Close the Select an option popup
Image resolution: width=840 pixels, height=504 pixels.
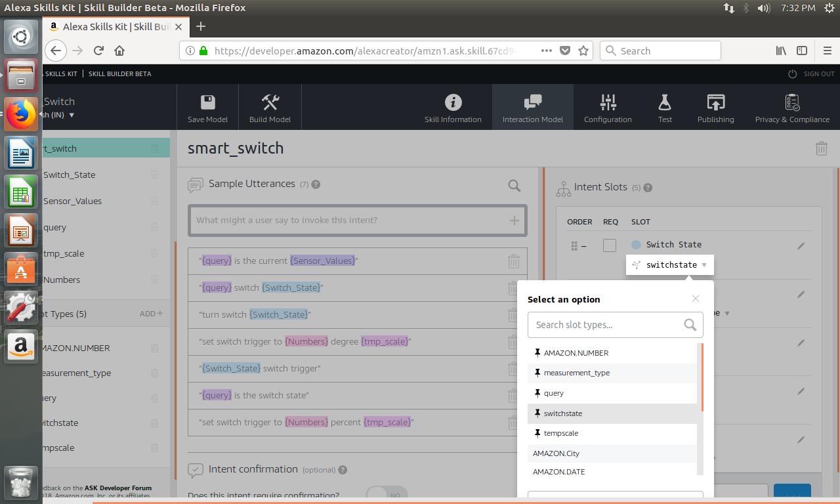pos(696,299)
